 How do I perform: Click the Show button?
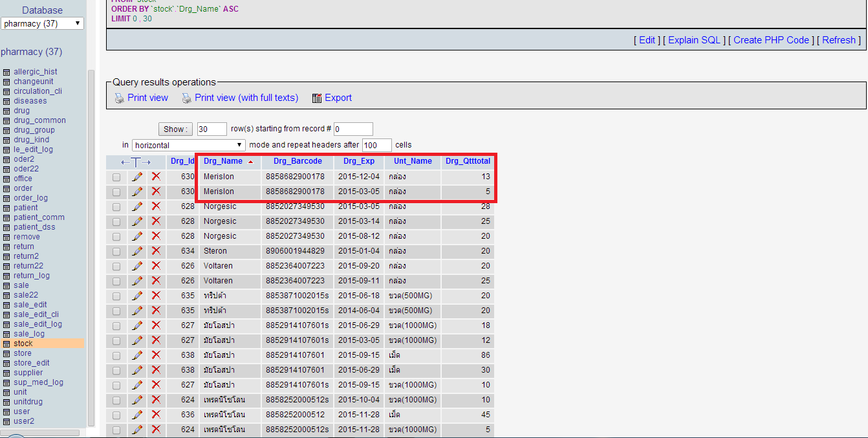(176, 129)
